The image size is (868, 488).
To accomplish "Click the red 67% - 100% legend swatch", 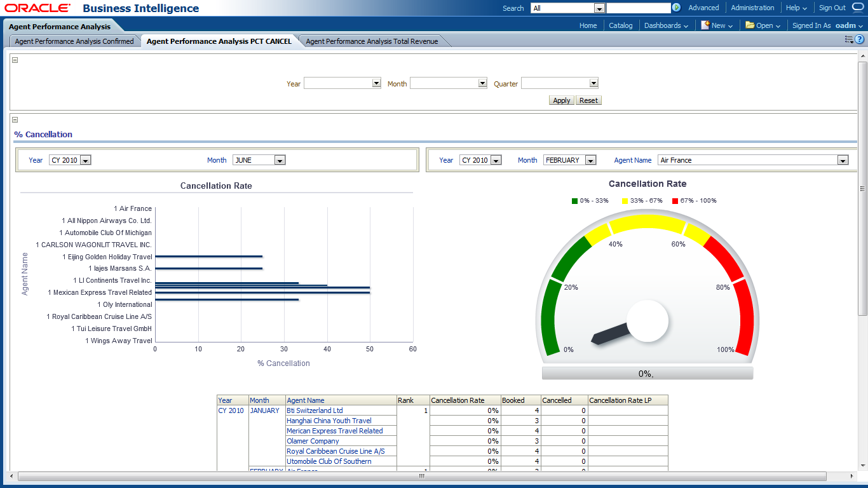I will (x=675, y=201).
